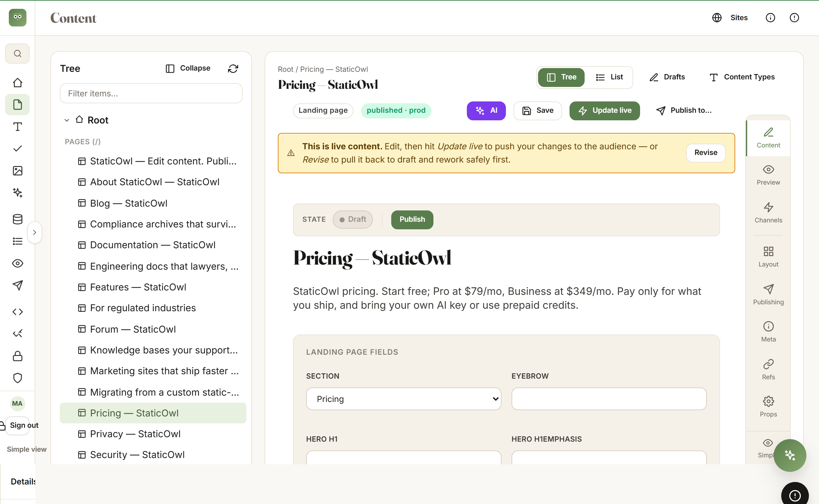Select Blog — StaticOwl in the tree

[153, 203]
